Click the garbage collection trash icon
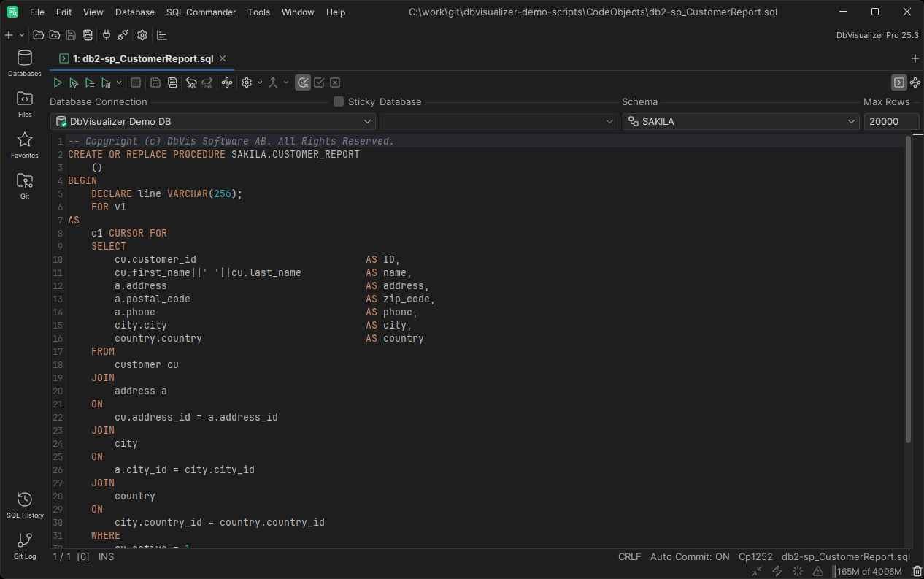This screenshot has width=924, height=579. 917,571
